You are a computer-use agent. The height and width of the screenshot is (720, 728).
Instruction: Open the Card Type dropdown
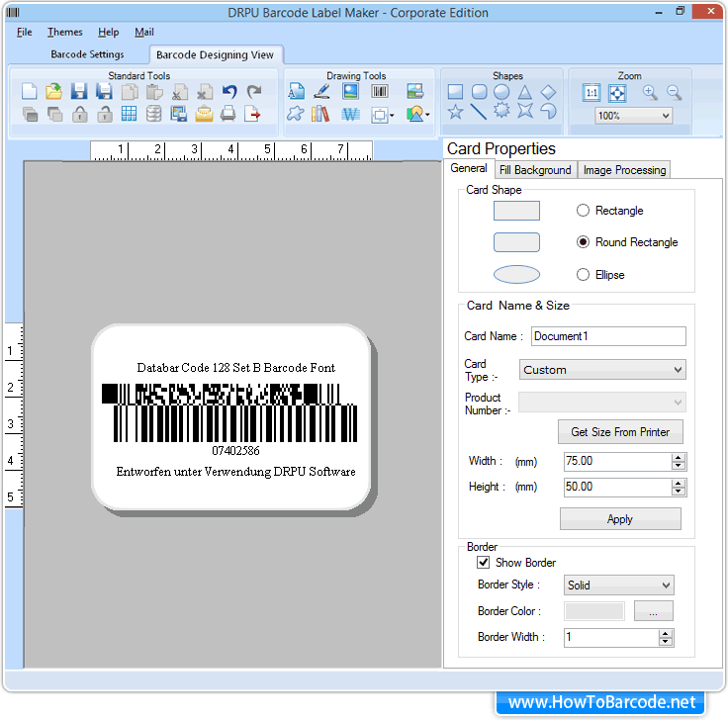click(602, 370)
